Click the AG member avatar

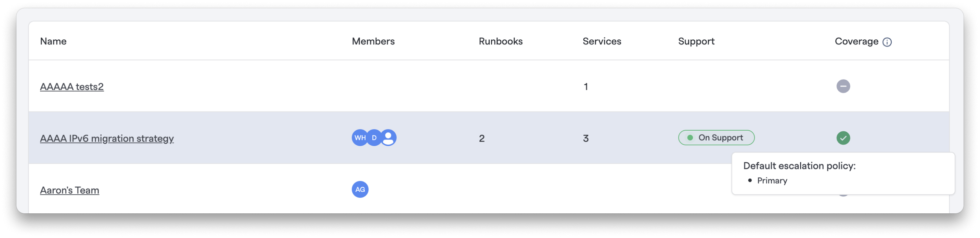(360, 189)
